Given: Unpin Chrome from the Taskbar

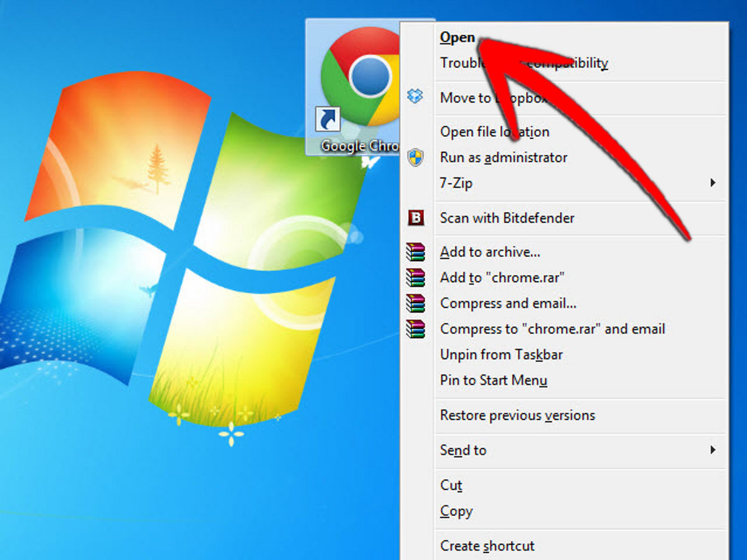Looking at the screenshot, I should click(501, 355).
